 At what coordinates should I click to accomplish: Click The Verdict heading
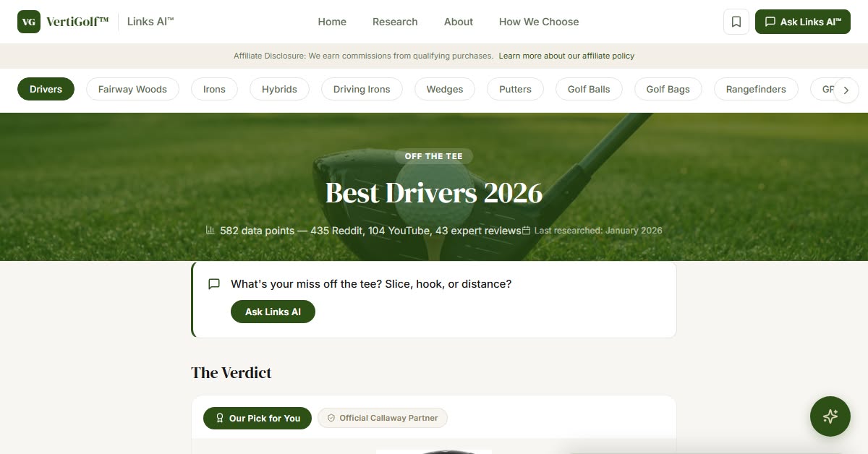pyautogui.click(x=231, y=373)
